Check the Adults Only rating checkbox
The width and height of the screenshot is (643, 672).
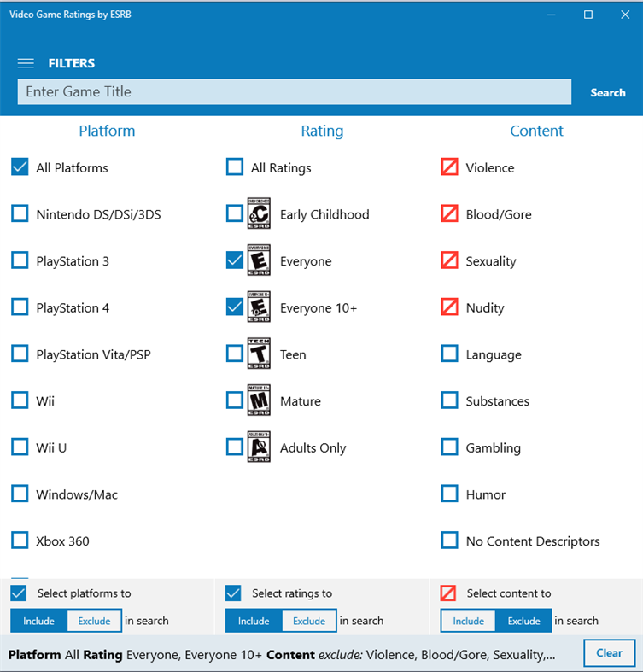235,447
